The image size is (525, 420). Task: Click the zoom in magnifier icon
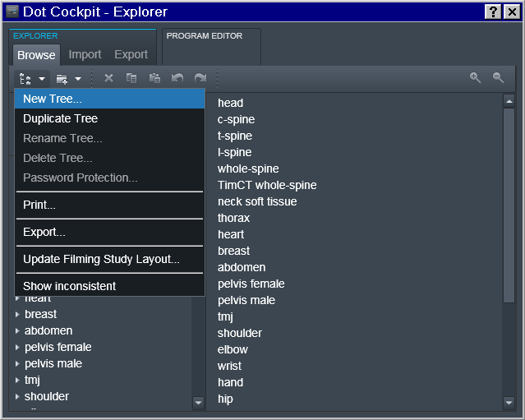coord(475,78)
